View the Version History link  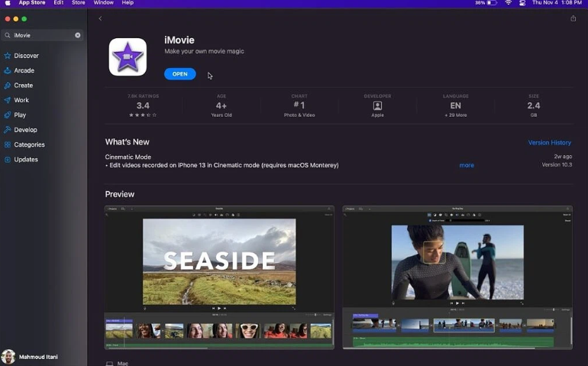pyautogui.click(x=549, y=143)
